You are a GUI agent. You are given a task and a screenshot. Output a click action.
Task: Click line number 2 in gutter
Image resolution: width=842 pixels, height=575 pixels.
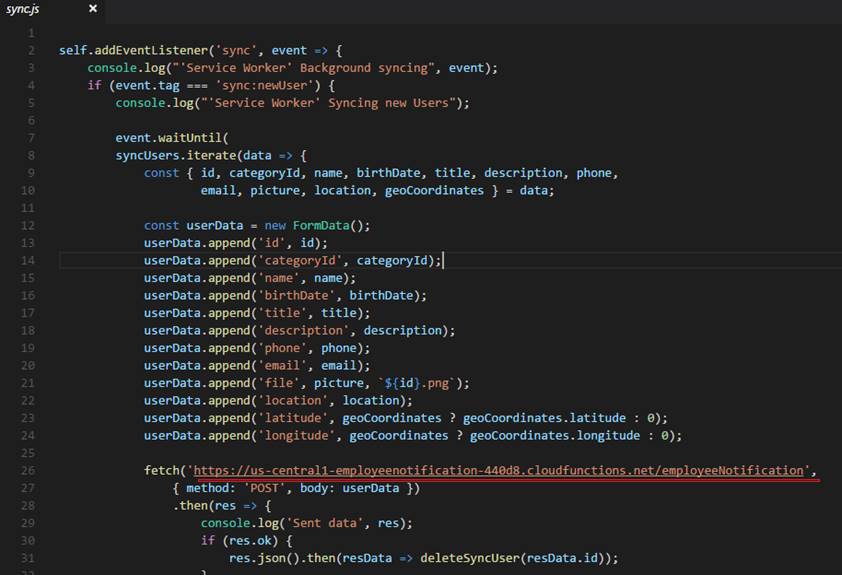(31, 50)
